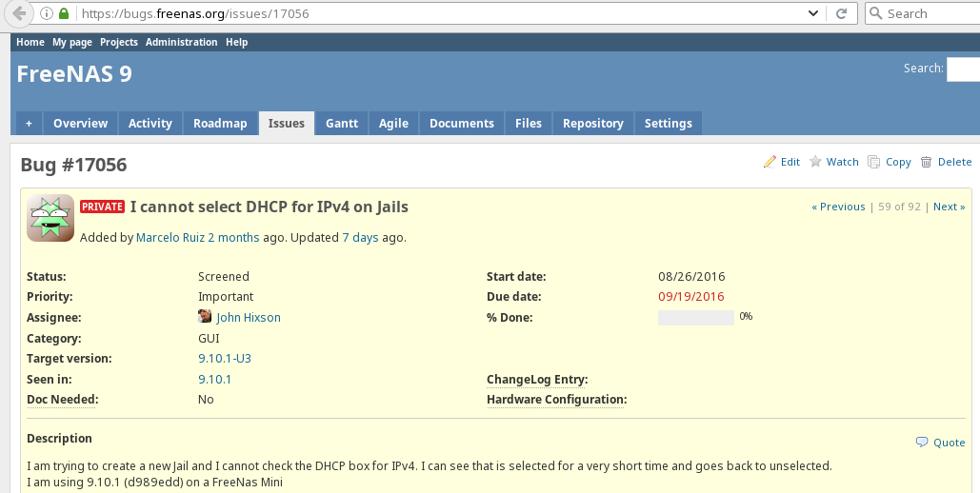Switch to the Documents tab
980x493 pixels.
[462, 123]
